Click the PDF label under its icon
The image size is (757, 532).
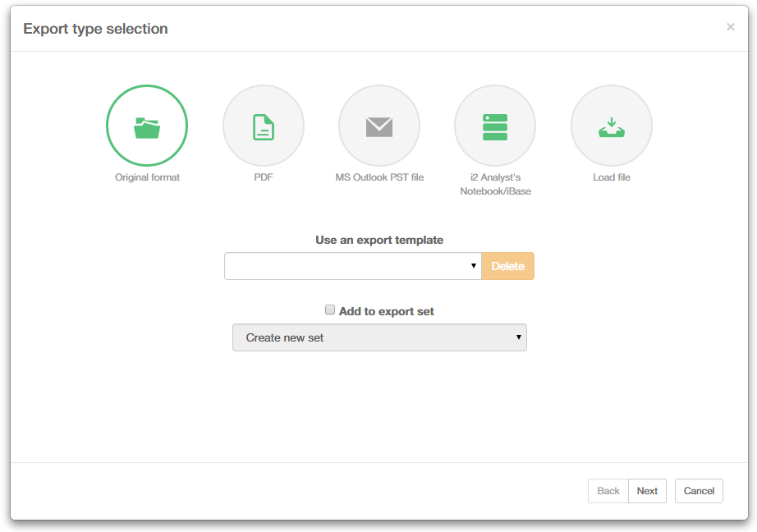[264, 177]
